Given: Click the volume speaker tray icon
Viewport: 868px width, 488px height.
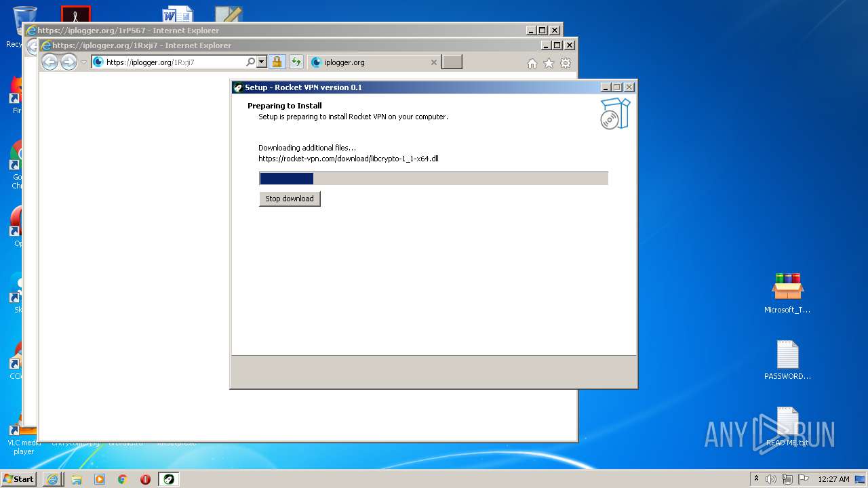Looking at the screenshot, I should point(771,479).
